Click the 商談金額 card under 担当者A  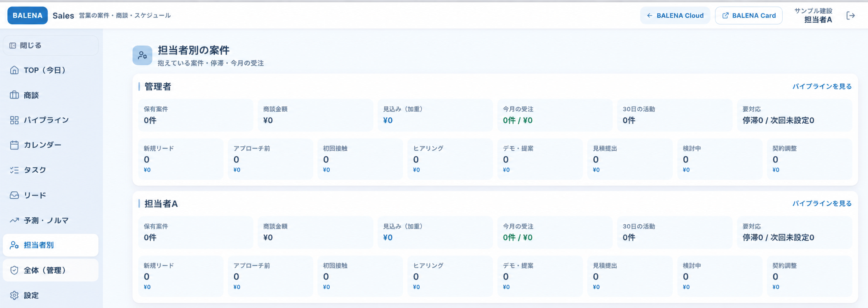[315, 232]
